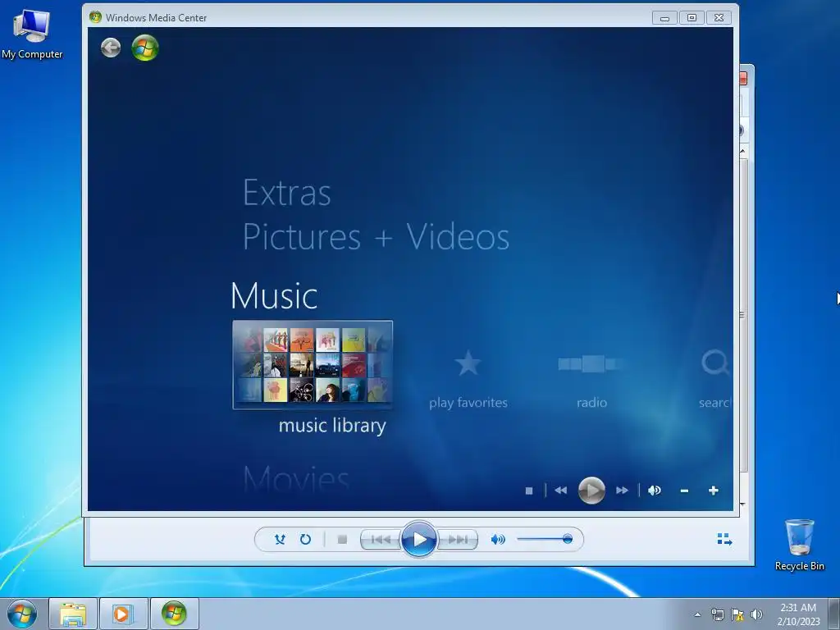The height and width of the screenshot is (630, 840).
Task: Open the search magnifier option
Action: pyautogui.click(x=715, y=363)
